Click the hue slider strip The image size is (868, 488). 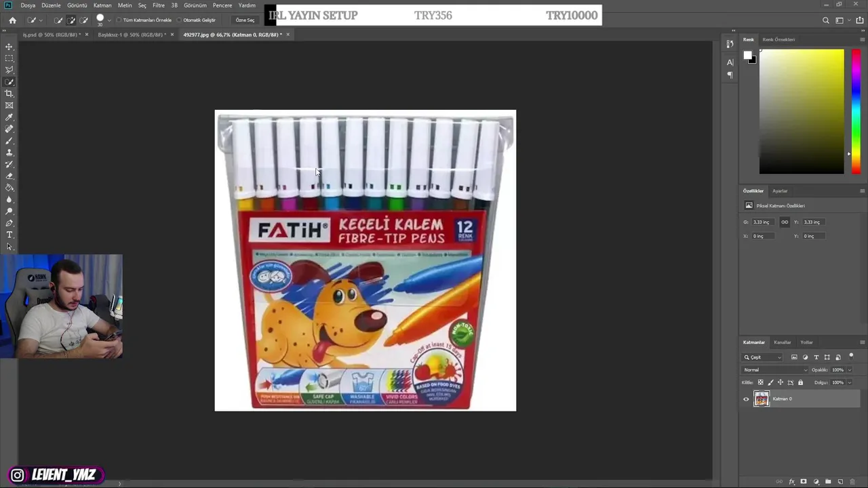pos(856,111)
